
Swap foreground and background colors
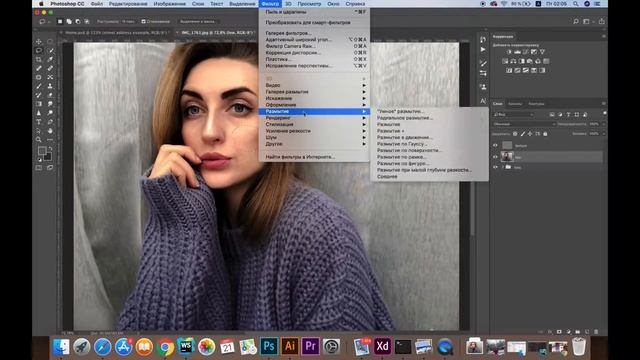coord(50,149)
